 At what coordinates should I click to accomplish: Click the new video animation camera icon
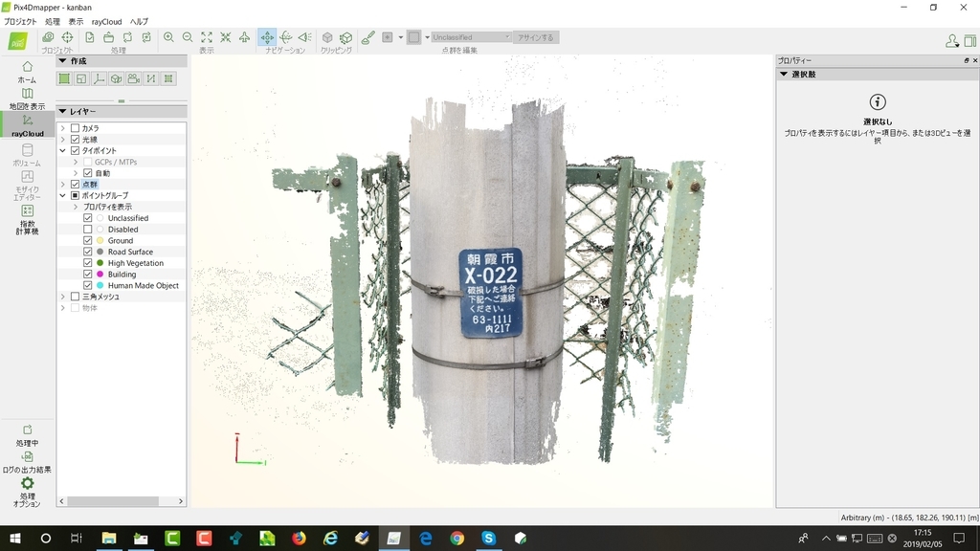pyautogui.click(x=133, y=78)
